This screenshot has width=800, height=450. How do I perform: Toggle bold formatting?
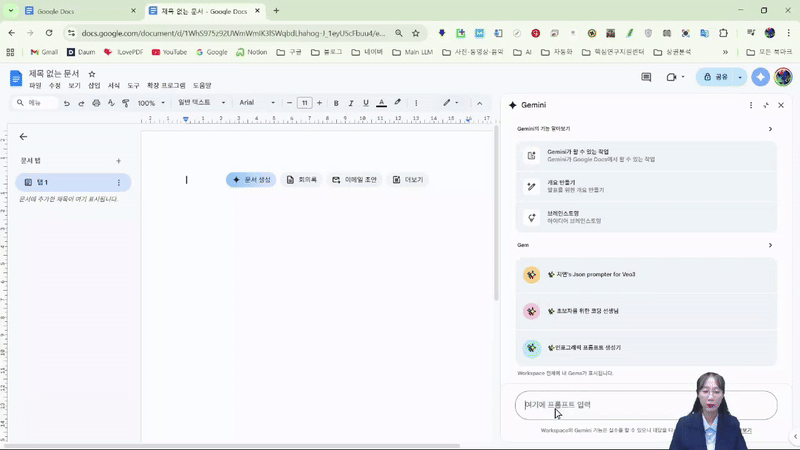[x=336, y=103]
